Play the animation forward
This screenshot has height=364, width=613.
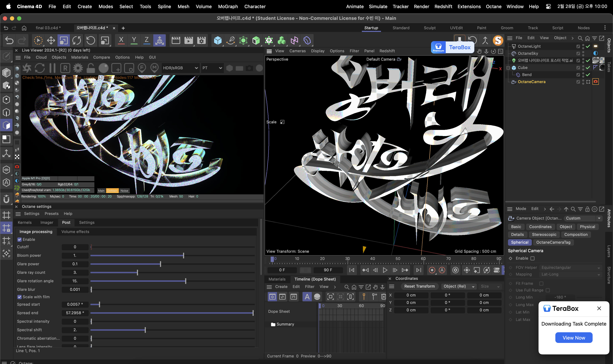click(385, 270)
